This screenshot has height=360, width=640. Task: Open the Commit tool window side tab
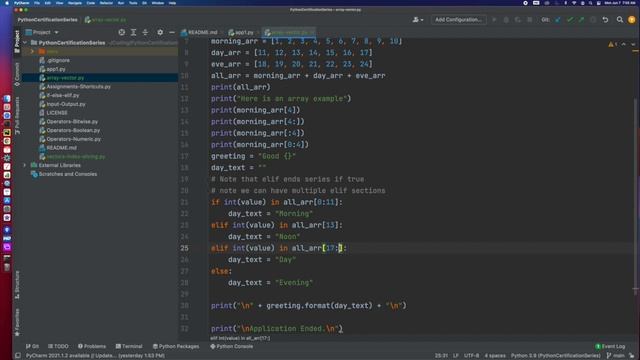point(17,74)
